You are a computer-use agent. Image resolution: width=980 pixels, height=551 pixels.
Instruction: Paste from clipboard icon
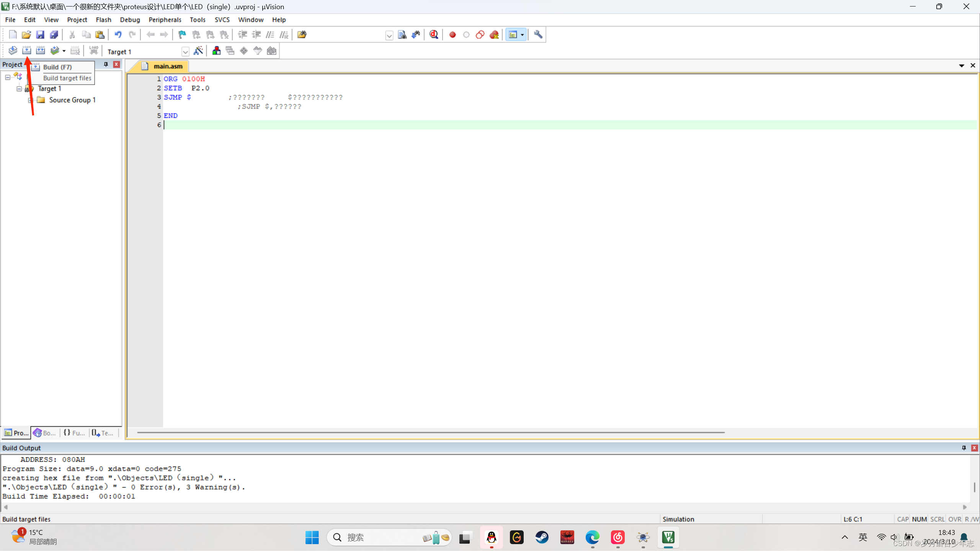[100, 35]
